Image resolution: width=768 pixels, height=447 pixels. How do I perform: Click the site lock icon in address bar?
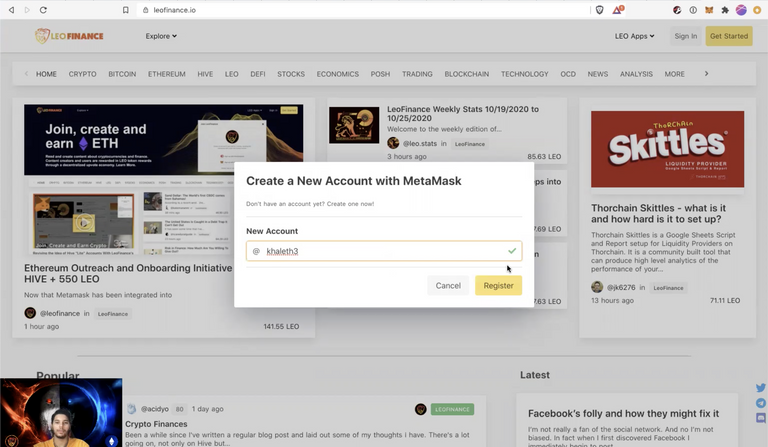(x=145, y=10)
